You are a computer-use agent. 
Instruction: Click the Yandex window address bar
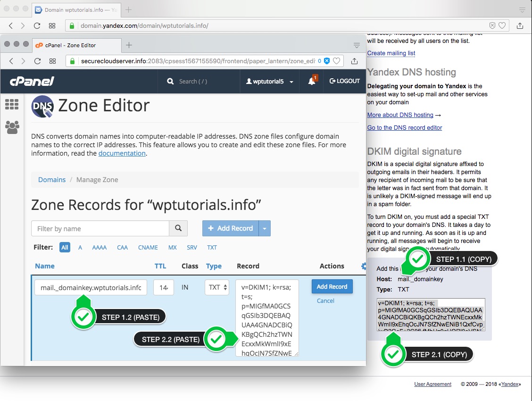tap(287, 25)
